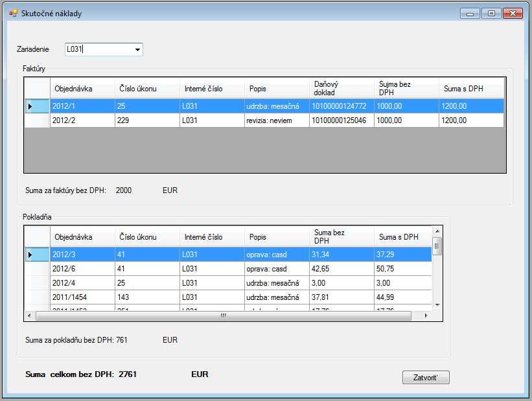Click Číslo úkonu cell 229
The image size is (532, 401).
(x=147, y=120)
